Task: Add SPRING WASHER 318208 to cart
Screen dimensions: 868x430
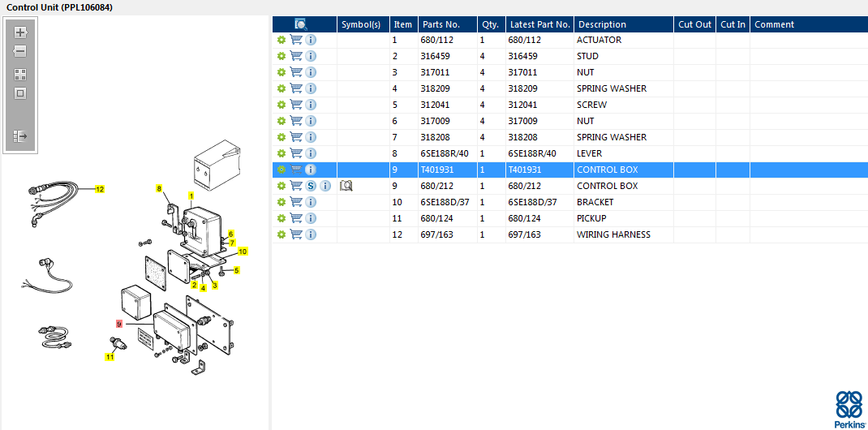Action: point(296,136)
